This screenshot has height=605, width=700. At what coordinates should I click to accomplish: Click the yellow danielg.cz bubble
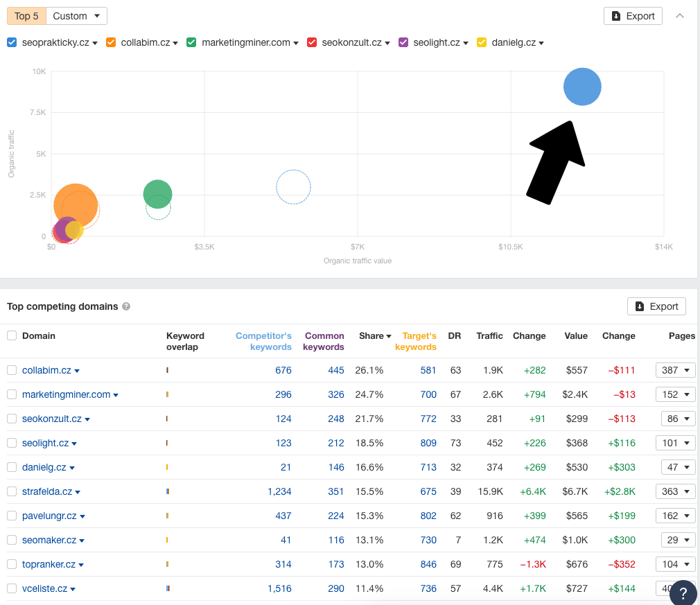(x=76, y=230)
